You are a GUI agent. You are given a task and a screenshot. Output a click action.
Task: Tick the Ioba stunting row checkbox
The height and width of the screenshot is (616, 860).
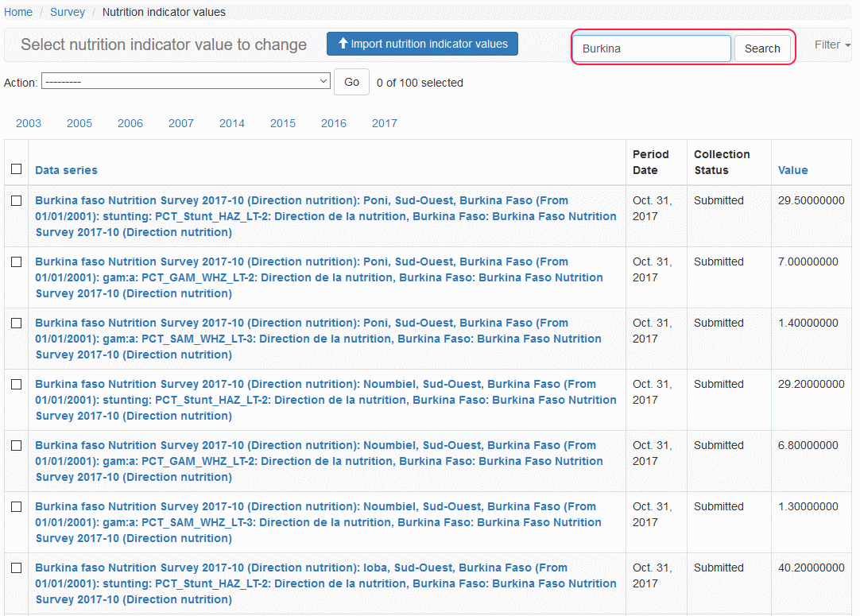17,568
